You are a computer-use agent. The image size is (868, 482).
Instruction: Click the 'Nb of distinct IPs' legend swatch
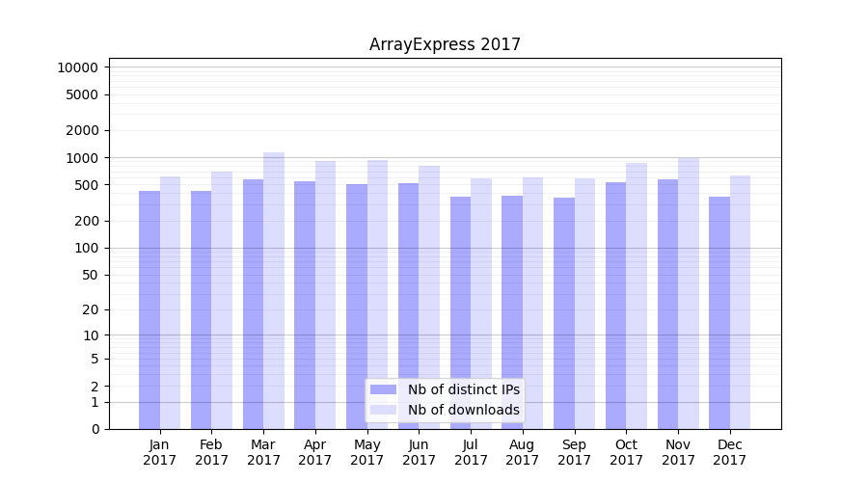click(384, 389)
